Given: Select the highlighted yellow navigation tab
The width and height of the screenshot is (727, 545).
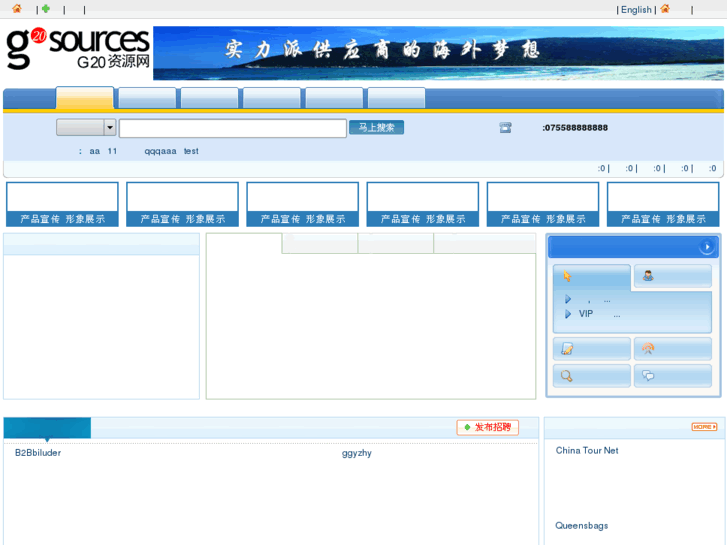Looking at the screenshot, I should click(84, 98).
